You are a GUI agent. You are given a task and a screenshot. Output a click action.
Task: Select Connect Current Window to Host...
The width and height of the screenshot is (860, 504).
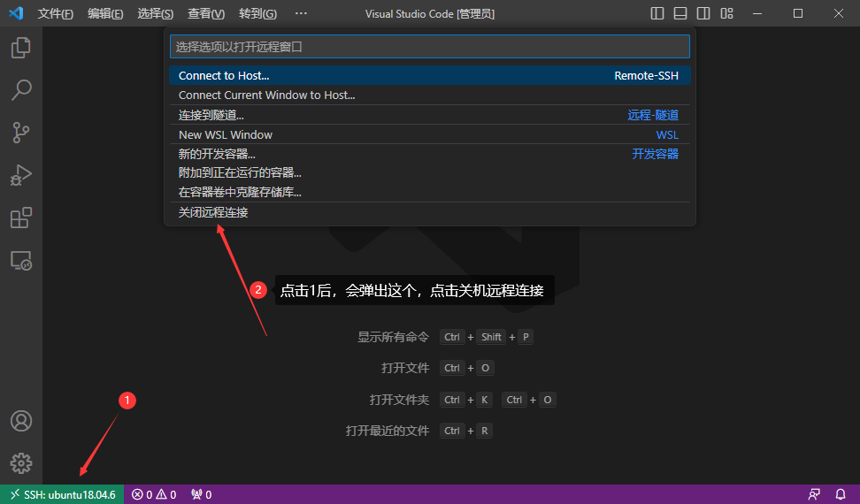(x=429, y=95)
